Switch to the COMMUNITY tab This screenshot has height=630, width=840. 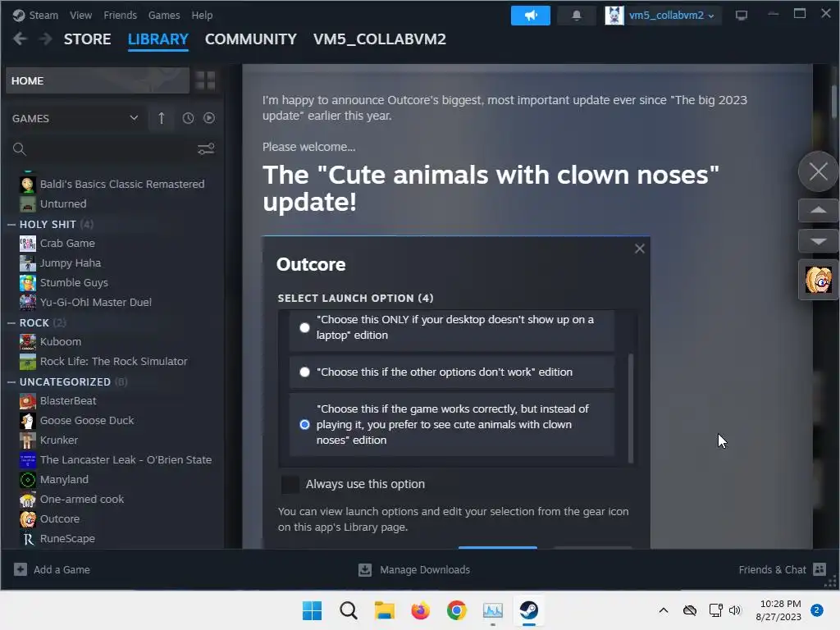click(251, 39)
